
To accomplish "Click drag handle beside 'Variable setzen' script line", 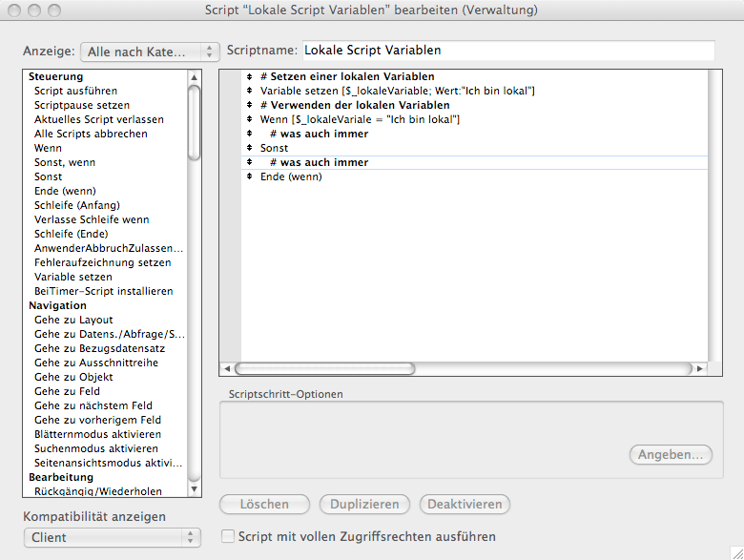I will point(248,91).
